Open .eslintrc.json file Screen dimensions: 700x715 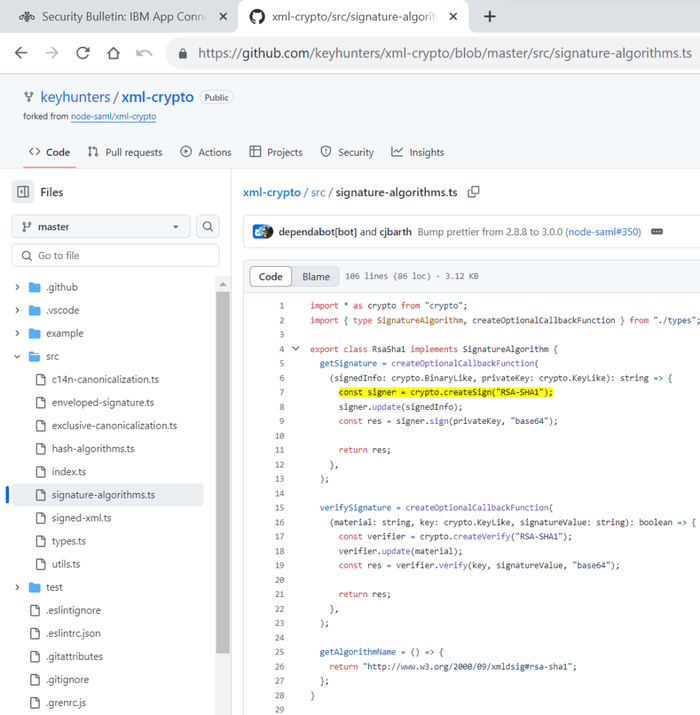coord(73,633)
